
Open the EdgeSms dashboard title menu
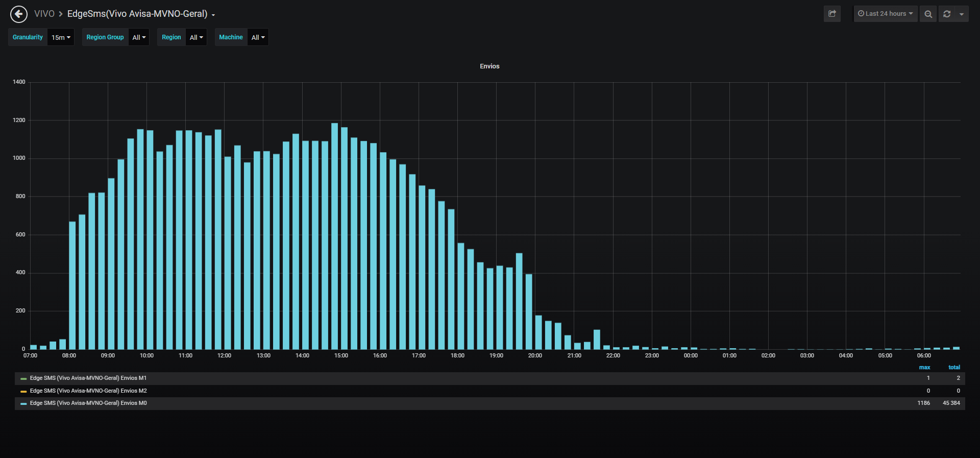[x=141, y=14]
